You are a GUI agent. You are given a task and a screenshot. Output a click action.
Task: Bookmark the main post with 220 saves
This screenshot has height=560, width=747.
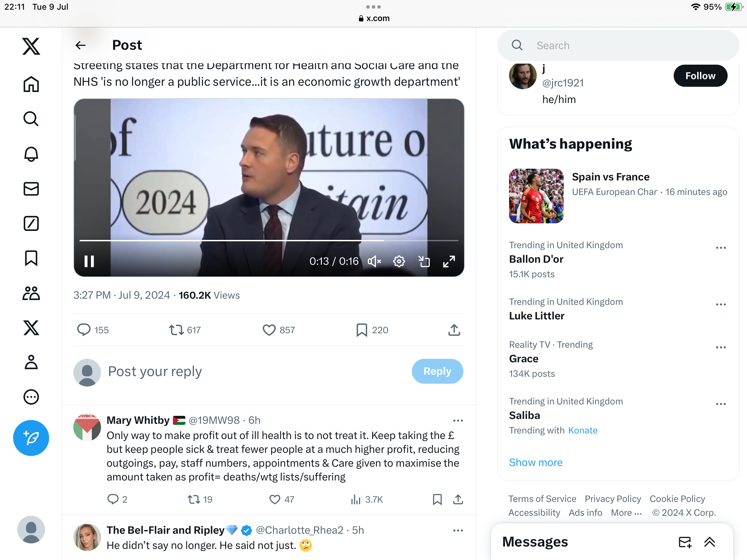pos(362,330)
